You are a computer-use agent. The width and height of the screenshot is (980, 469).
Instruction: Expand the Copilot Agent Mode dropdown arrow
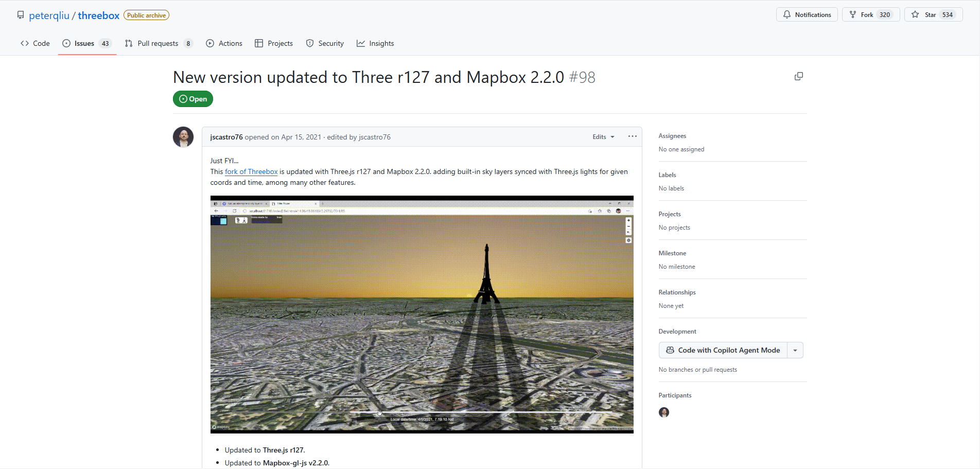pos(795,350)
